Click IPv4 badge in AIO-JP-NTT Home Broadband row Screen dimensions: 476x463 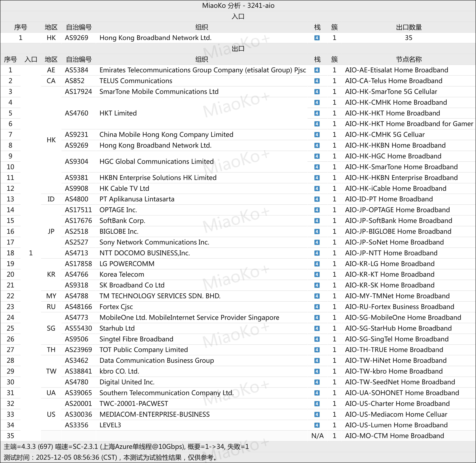tap(317, 253)
